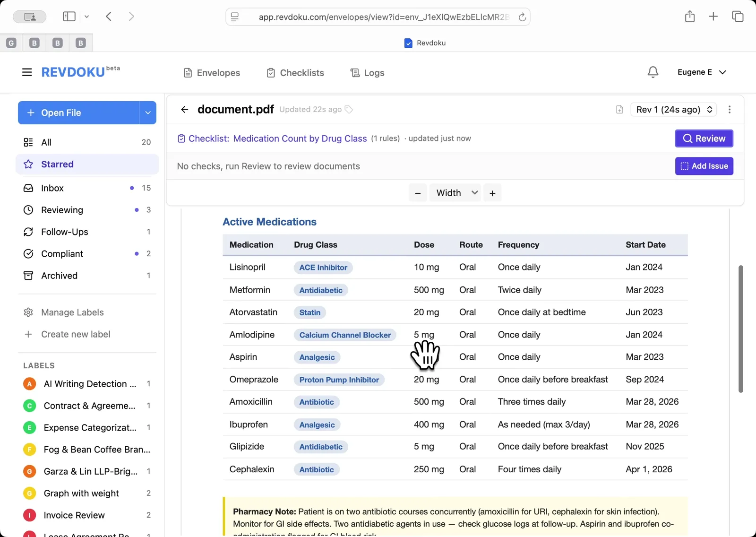This screenshot has width=756, height=537.
Task: Click the browser new tab plus button
Action: point(713,16)
